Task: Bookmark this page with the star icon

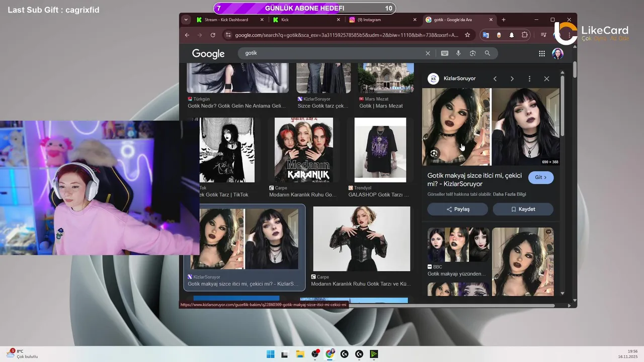Action: tap(467, 35)
